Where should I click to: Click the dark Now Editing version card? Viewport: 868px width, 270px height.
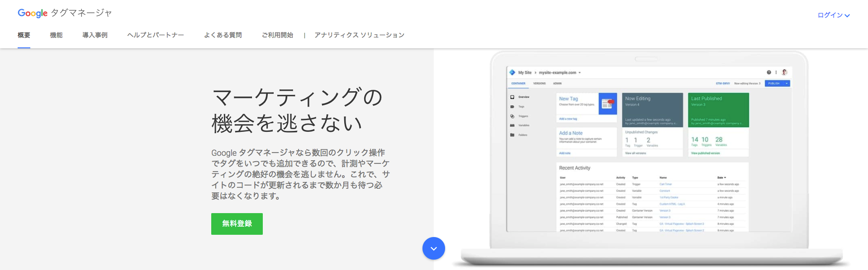652,110
